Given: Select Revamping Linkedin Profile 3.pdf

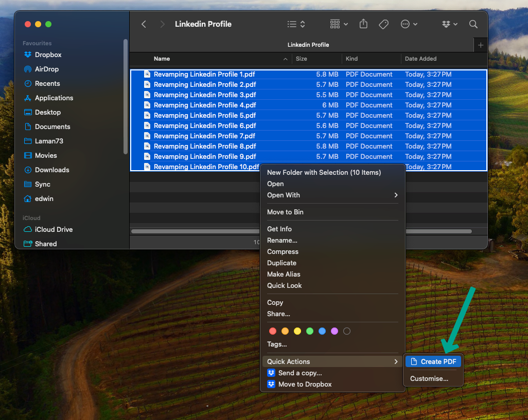Looking at the screenshot, I should pos(308,95).
